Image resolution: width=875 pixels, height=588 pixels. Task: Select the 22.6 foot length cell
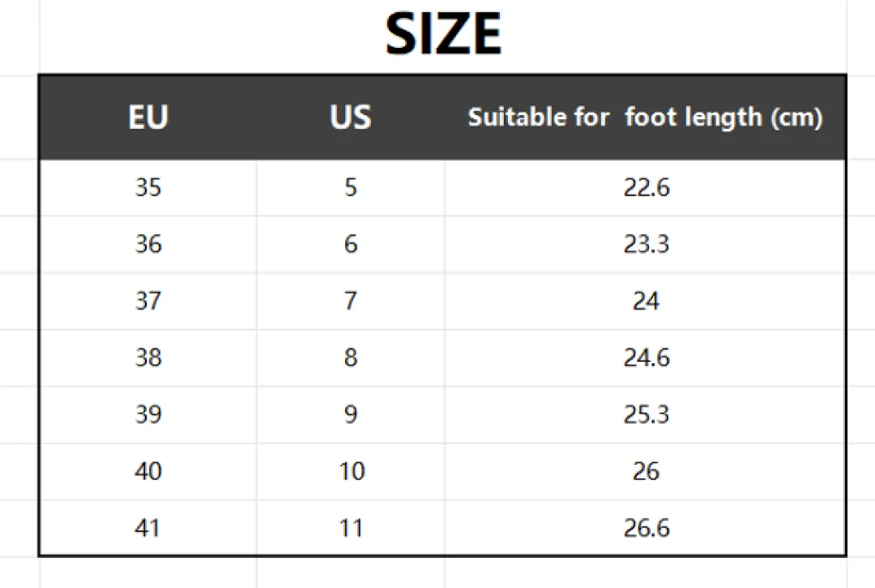[647, 187]
